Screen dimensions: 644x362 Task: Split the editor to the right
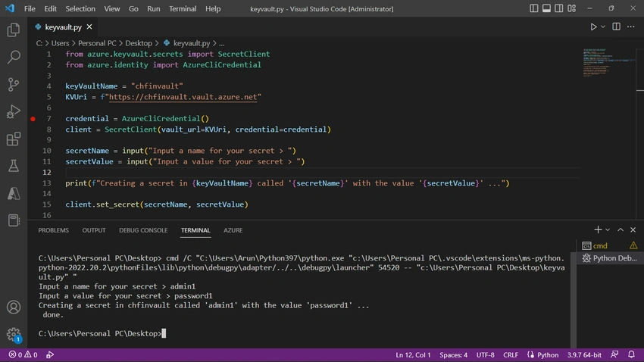[x=616, y=27]
